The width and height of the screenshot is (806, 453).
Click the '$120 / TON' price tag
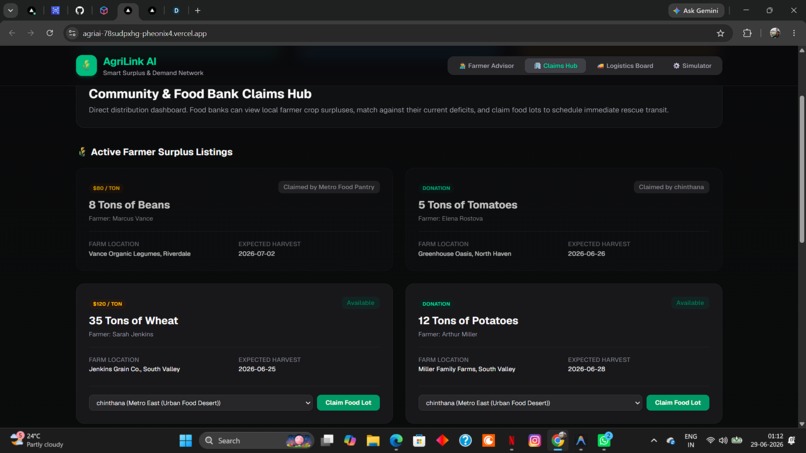(107, 304)
